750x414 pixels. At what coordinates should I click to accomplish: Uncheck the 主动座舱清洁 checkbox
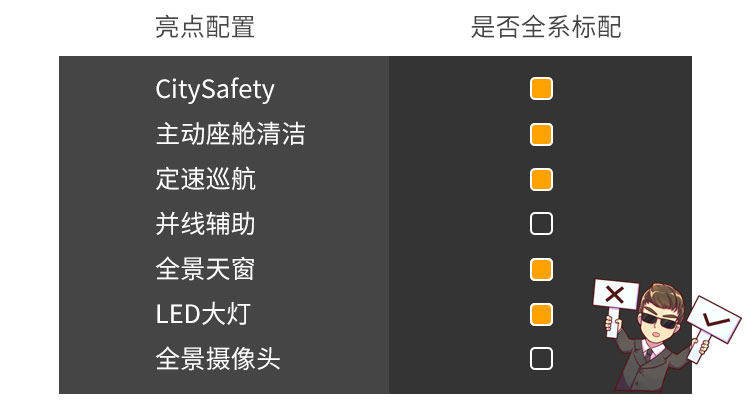(x=541, y=134)
